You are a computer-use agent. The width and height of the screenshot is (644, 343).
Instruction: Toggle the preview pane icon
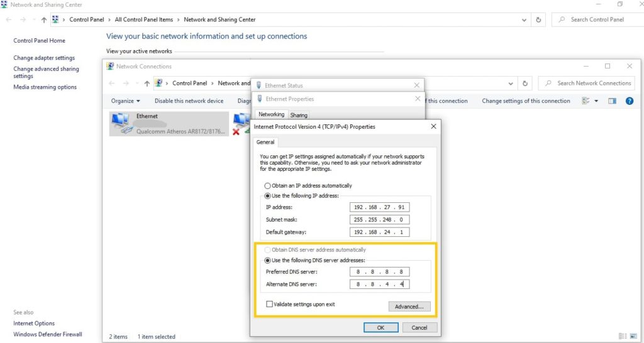coord(612,101)
